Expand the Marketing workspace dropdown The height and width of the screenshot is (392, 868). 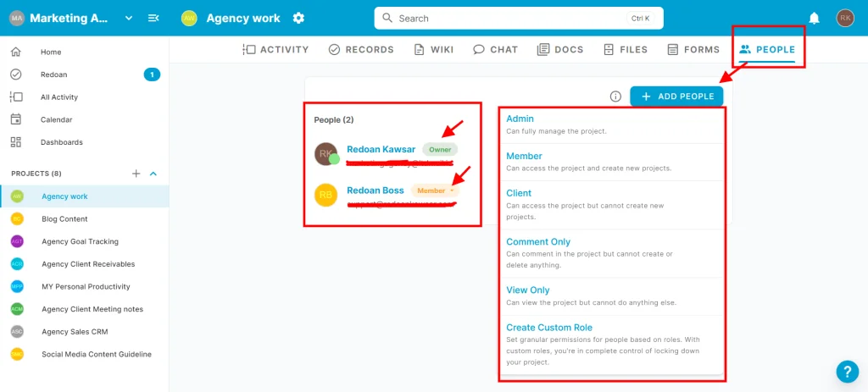[129, 18]
